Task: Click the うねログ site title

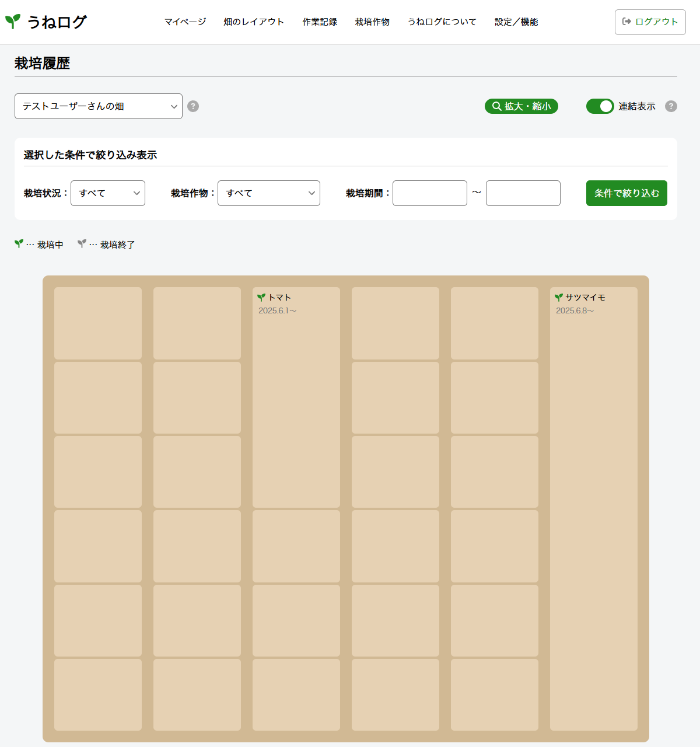Action: pyautogui.click(x=57, y=22)
